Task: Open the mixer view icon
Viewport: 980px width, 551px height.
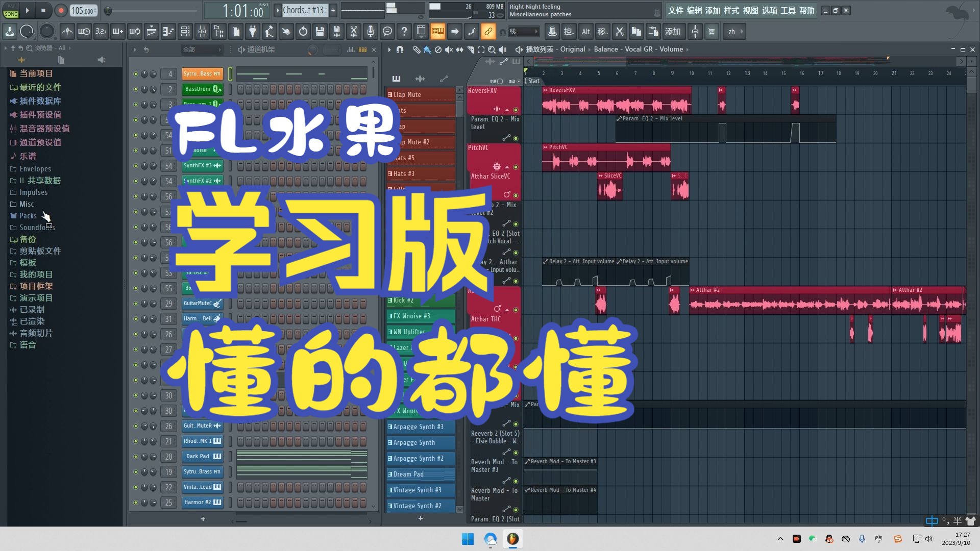Action: pyautogui.click(x=202, y=32)
